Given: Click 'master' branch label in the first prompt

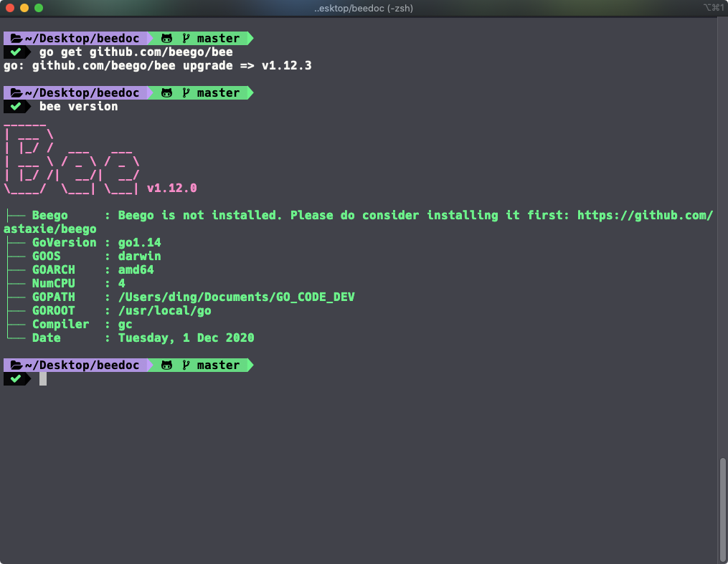Looking at the screenshot, I should tap(218, 39).
